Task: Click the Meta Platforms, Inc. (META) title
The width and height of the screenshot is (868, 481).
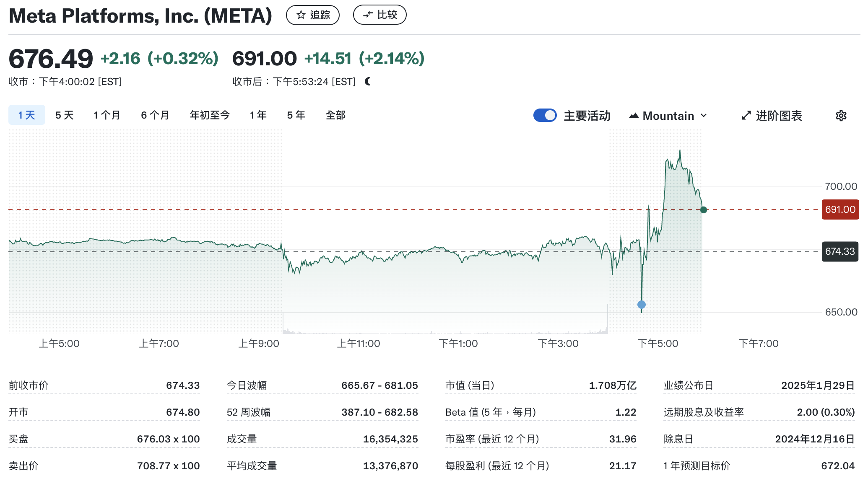Action: 140,16
